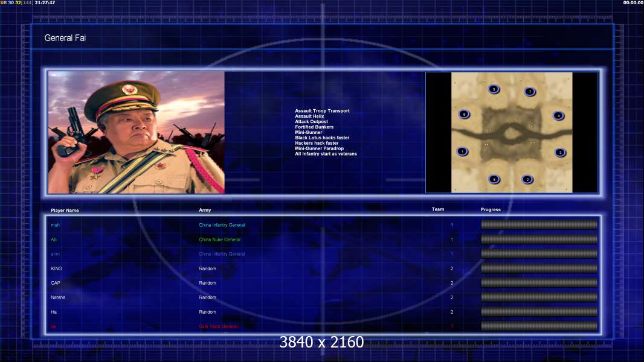Click the 'China Nuke General' army entry

pos(219,240)
